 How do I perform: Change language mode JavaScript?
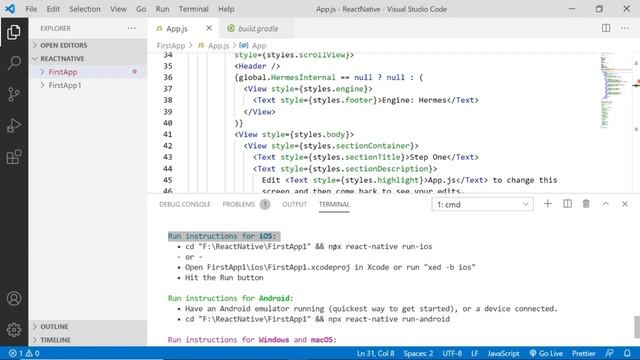click(503, 353)
